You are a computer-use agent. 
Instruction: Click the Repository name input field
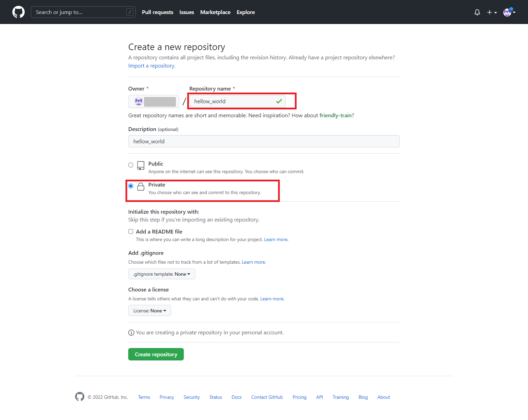[x=233, y=101]
